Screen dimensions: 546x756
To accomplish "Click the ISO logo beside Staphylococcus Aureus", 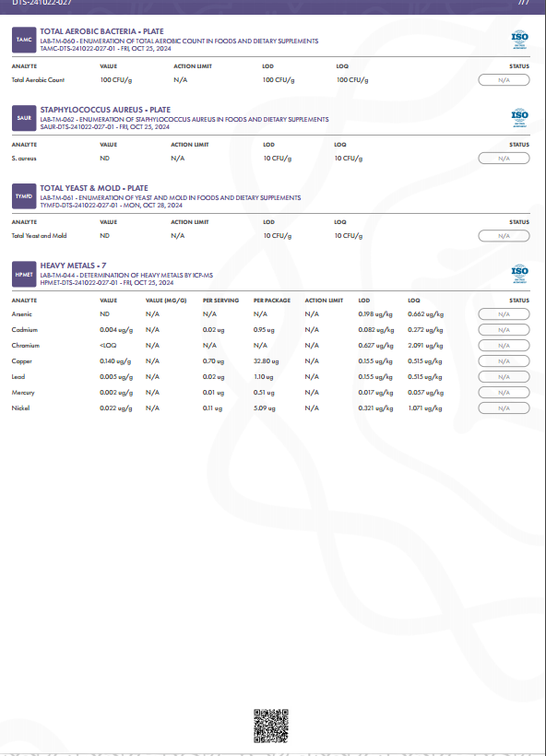I will click(x=519, y=118).
